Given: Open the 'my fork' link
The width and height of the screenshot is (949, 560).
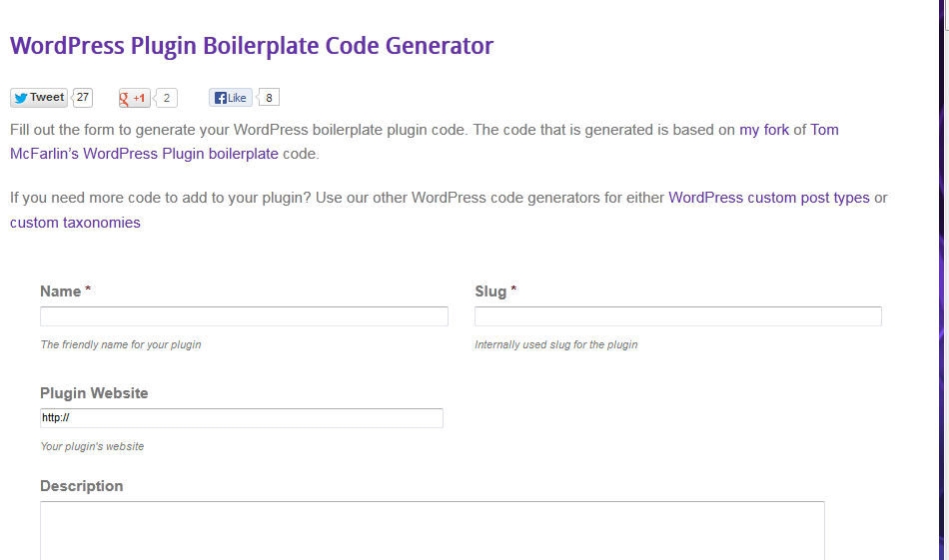Looking at the screenshot, I should click(764, 130).
